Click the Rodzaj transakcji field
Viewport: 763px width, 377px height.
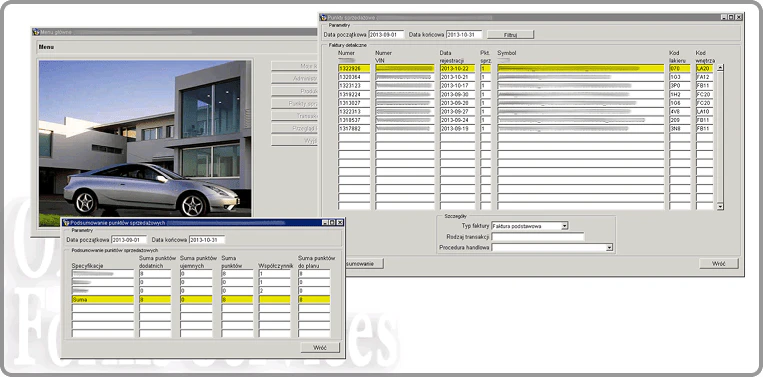tap(538, 237)
